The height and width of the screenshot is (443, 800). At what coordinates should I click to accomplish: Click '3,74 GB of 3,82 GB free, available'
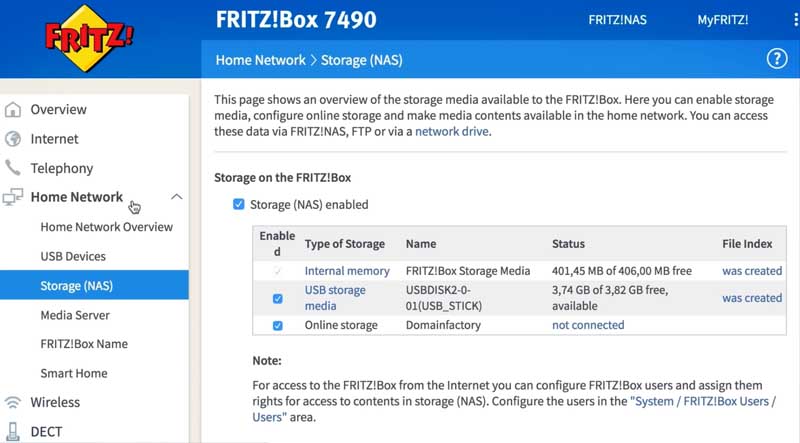tap(610, 298)
